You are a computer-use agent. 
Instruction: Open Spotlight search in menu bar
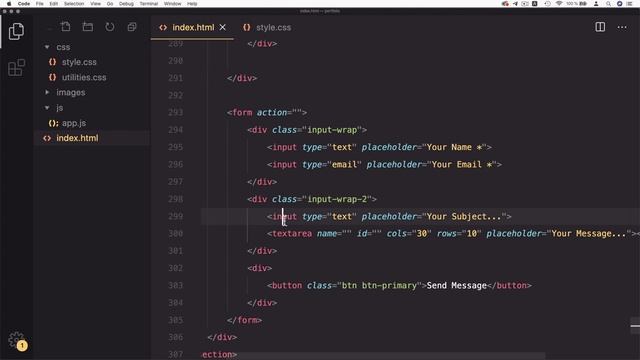[x=608, y=4]
